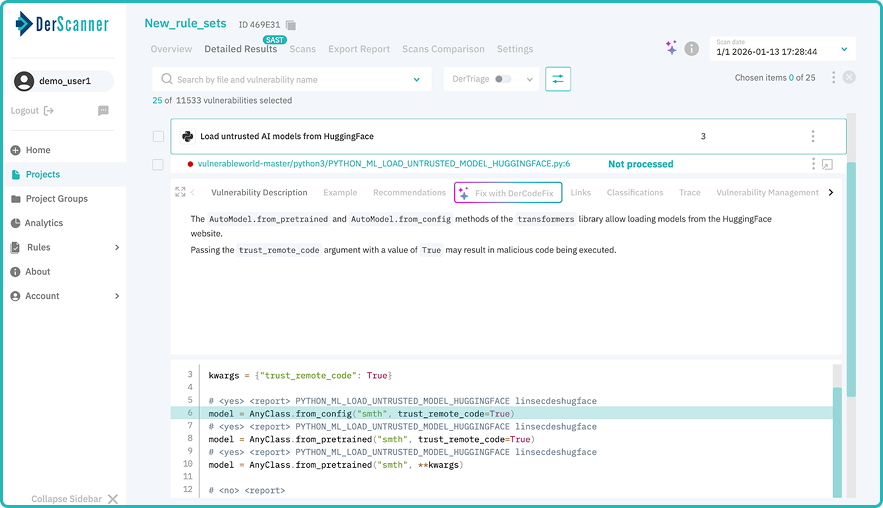The width and height of the screenshot is (883, 508).
Task: Open the Example tab
Action: (x=340, y=193)
